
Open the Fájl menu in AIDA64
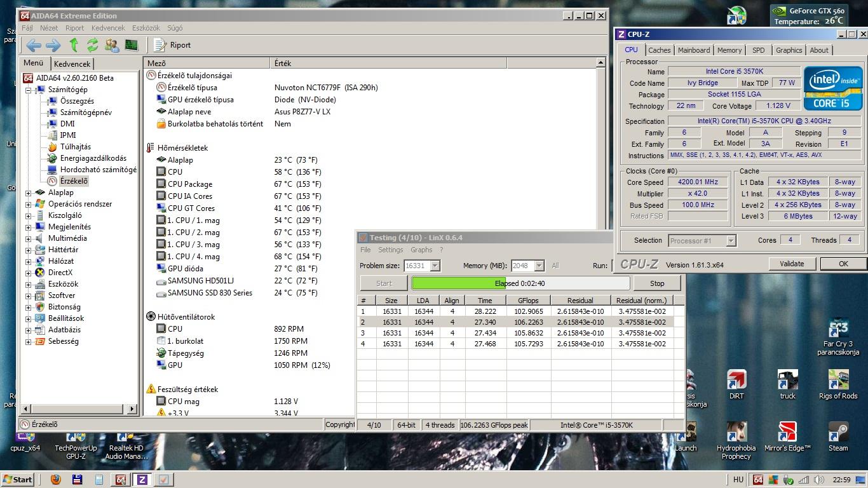pyautogui.click(x=27, y=28)
